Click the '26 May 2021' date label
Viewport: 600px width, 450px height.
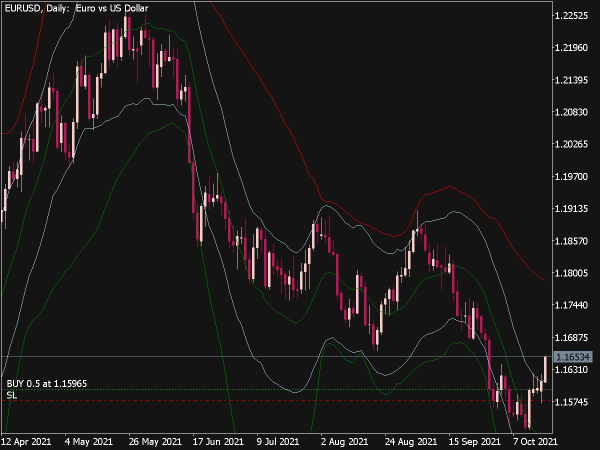pyautogui.click(x=155, y=442)
